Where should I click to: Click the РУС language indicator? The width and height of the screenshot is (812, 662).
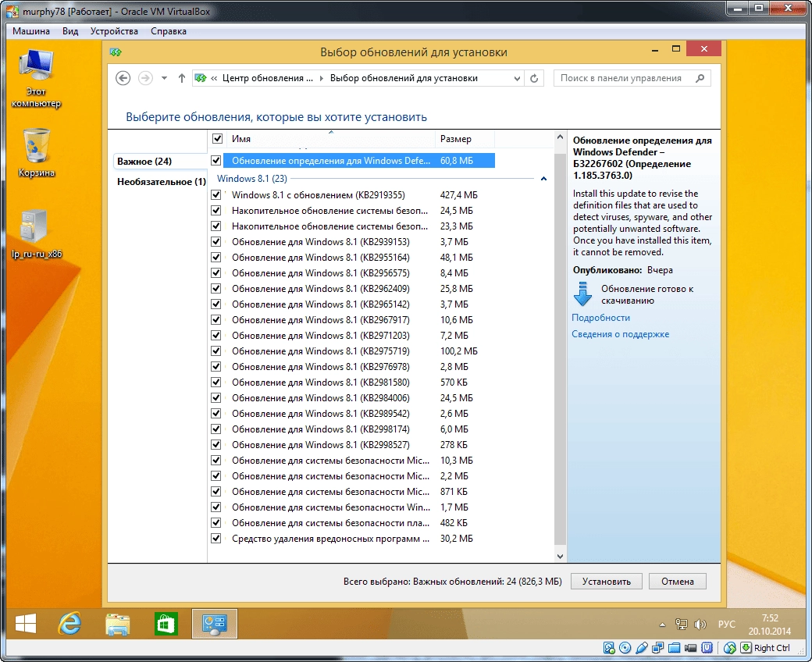coord(727,625)
